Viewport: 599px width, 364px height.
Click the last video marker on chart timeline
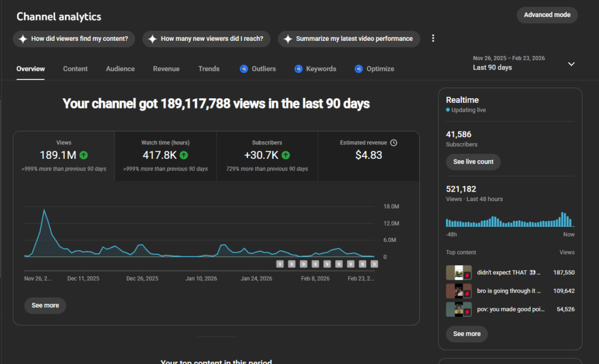[374, 264]
